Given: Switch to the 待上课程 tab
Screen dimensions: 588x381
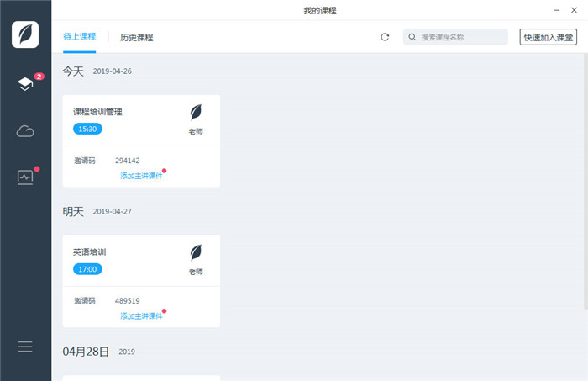Looking at the screenshot, I should pos(79,37).
